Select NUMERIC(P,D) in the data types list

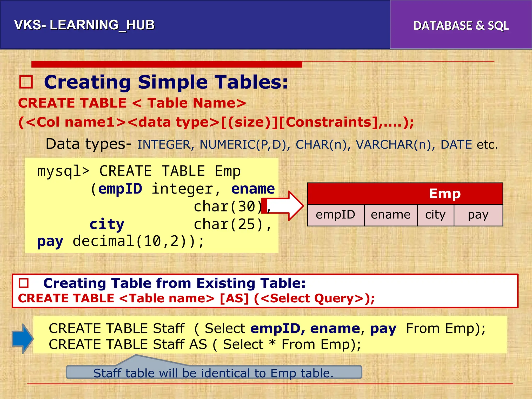(x=245, y=145)
